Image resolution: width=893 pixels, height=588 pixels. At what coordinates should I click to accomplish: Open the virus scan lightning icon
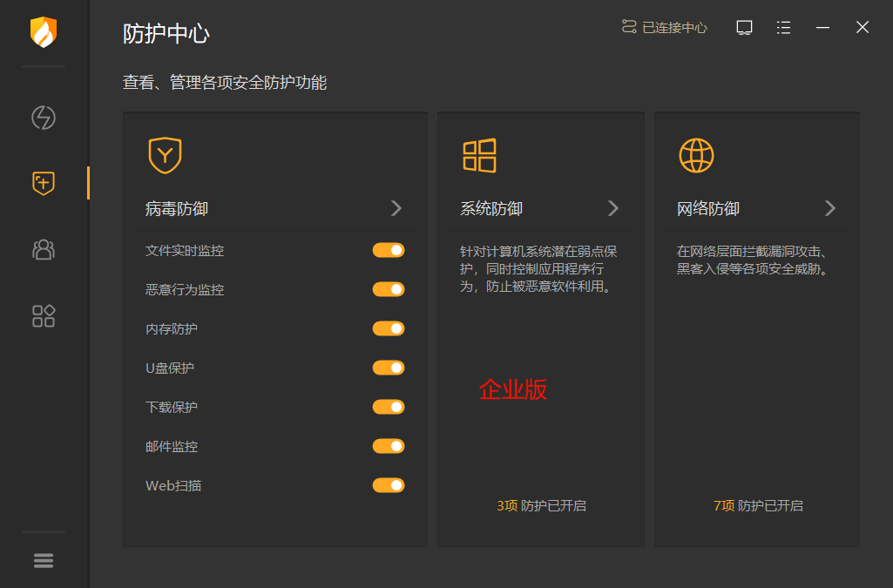(x=44, y=118)
